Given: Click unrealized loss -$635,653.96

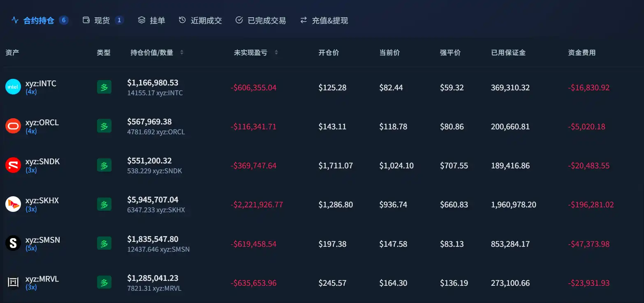Looking at the screenshot, I should 253,283.
